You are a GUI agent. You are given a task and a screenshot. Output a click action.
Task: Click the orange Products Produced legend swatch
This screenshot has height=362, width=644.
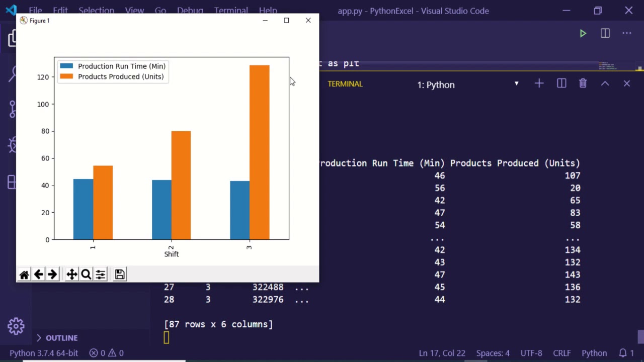(x=66, y=76)
